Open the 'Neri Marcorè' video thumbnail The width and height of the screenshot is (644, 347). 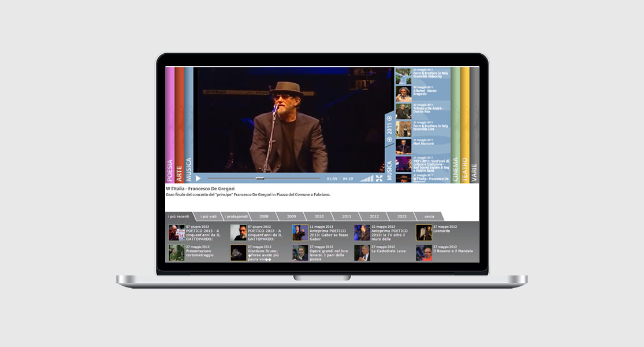click(403, 147)
